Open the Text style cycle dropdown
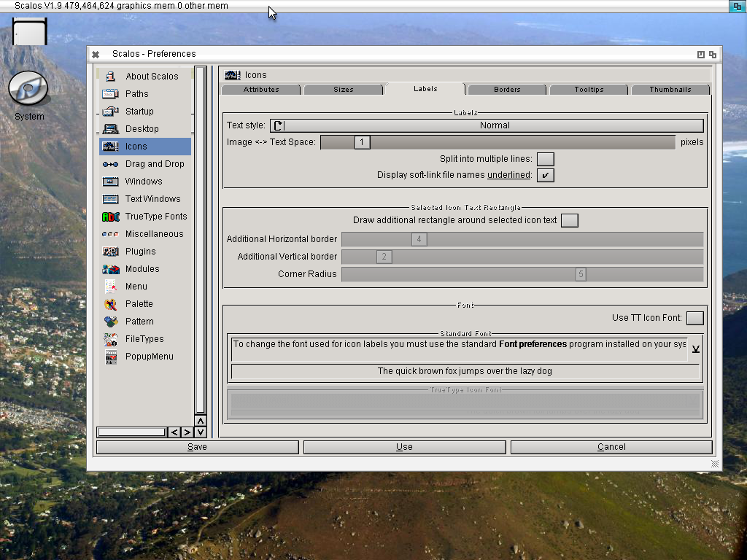747x560 pixels. (x=487, y=125)
